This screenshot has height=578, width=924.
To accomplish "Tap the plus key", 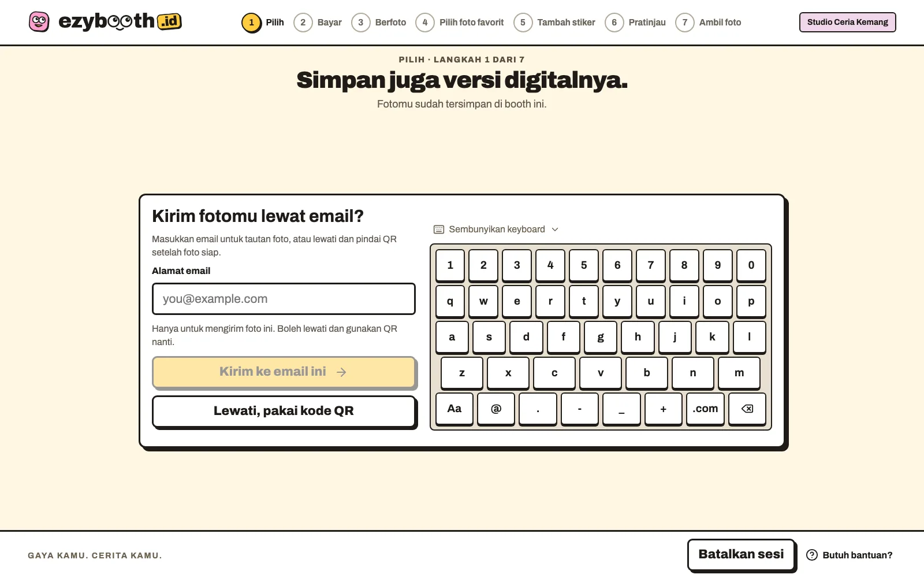I will tap(664, 409).
